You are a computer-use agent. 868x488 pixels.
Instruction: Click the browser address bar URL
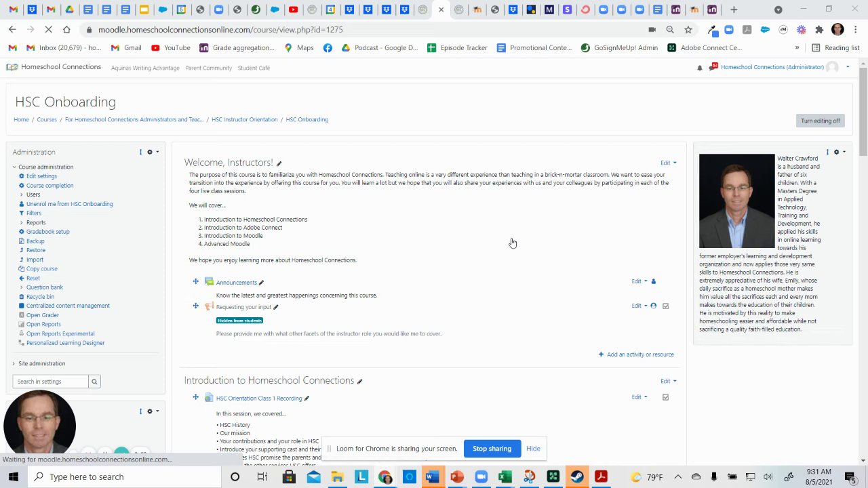click(220, 30)
